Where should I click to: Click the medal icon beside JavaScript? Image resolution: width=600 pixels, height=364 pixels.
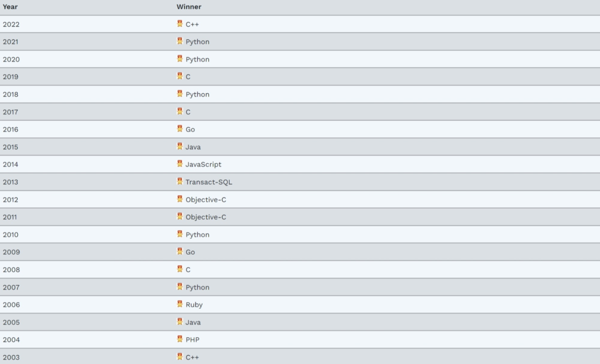(x=179, y=164)
